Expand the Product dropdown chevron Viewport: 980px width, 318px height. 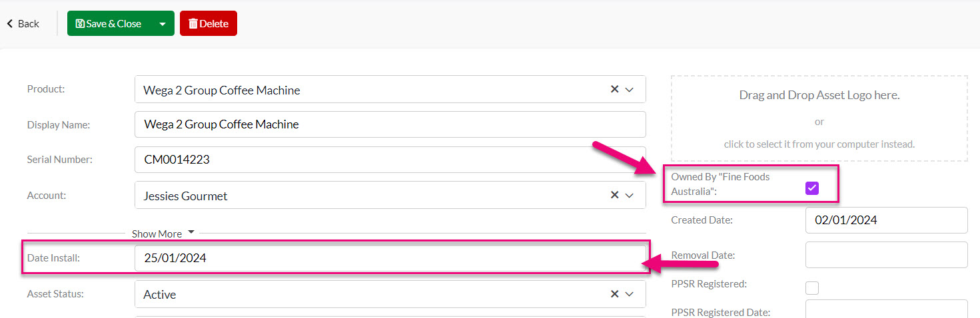(x=630, y=89)
